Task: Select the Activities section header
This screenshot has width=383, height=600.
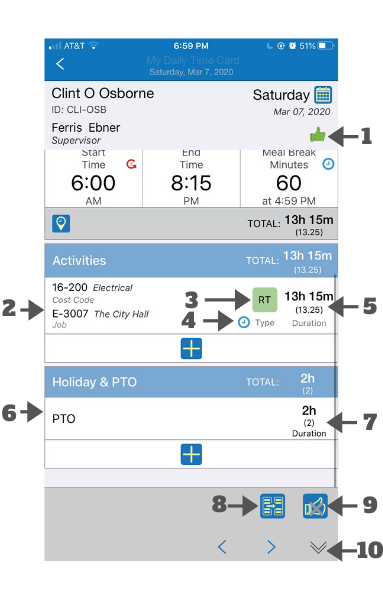Action: coord(191,261)
